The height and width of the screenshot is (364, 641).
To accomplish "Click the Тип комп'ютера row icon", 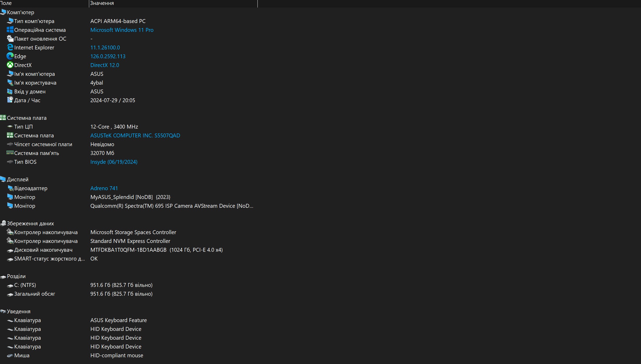I will (x=10, y=21).
